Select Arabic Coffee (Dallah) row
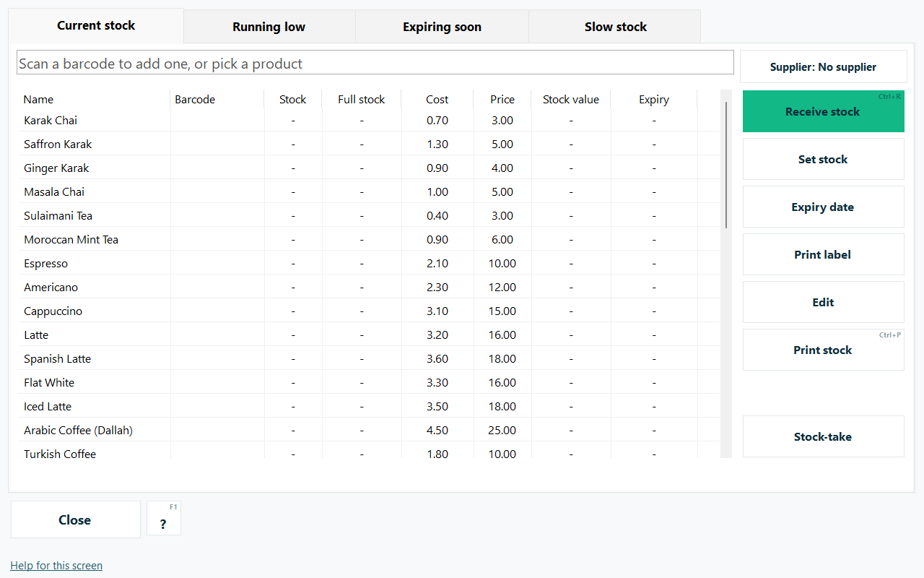This screenshot has height=578, width=924. pos(369,430)
